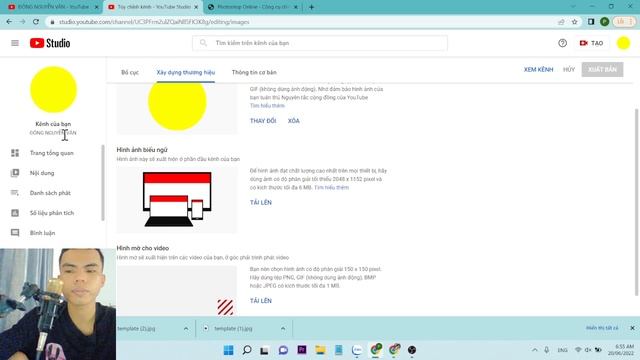
Task: Switch to the Bố cục tab
Action: tap(130, 72)
